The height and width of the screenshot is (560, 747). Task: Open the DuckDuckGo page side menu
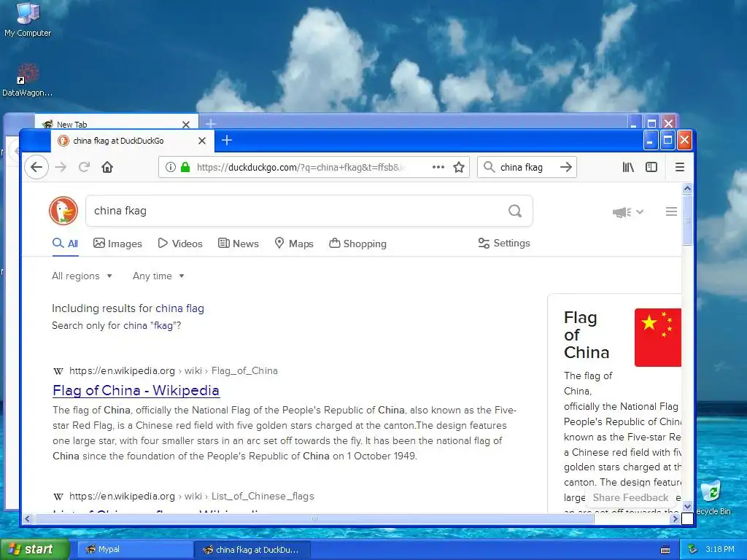click(671, 211)
